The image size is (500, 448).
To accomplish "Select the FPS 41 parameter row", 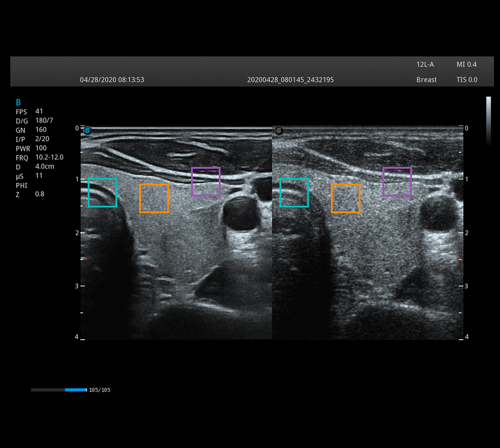I will click(x=30, y=112).
